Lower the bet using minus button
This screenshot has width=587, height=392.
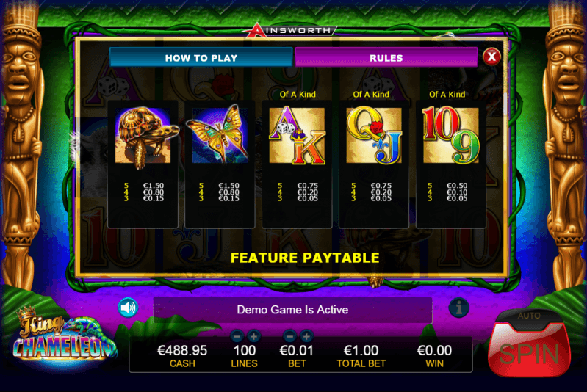(x=289, y=337)
